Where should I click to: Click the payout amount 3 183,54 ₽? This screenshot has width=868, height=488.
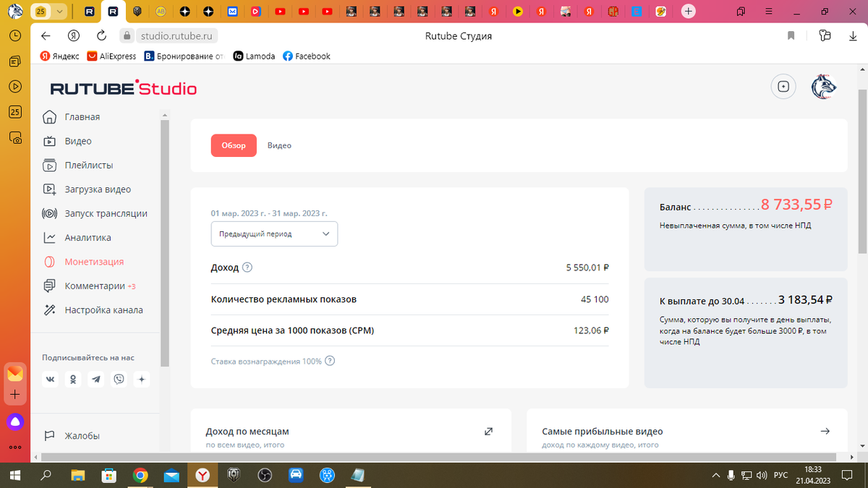pos(805,299)
